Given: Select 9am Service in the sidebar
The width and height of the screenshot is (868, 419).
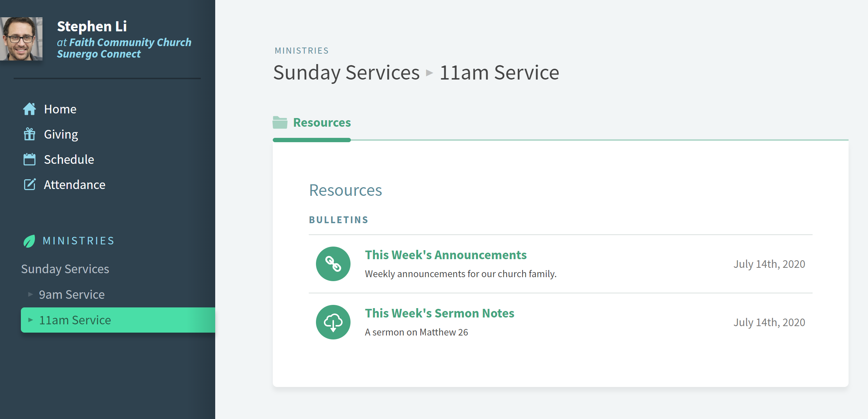Looking at the screenshot, I should 72,294.
